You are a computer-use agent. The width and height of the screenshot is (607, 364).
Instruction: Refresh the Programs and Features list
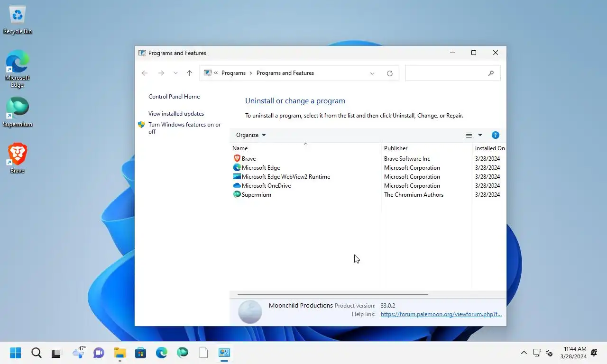[390, 73]
